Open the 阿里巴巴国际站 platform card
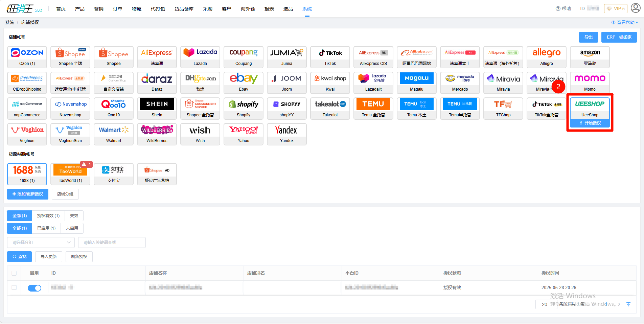Viewport: 644px width, 324px height. [x=417, y=57]
